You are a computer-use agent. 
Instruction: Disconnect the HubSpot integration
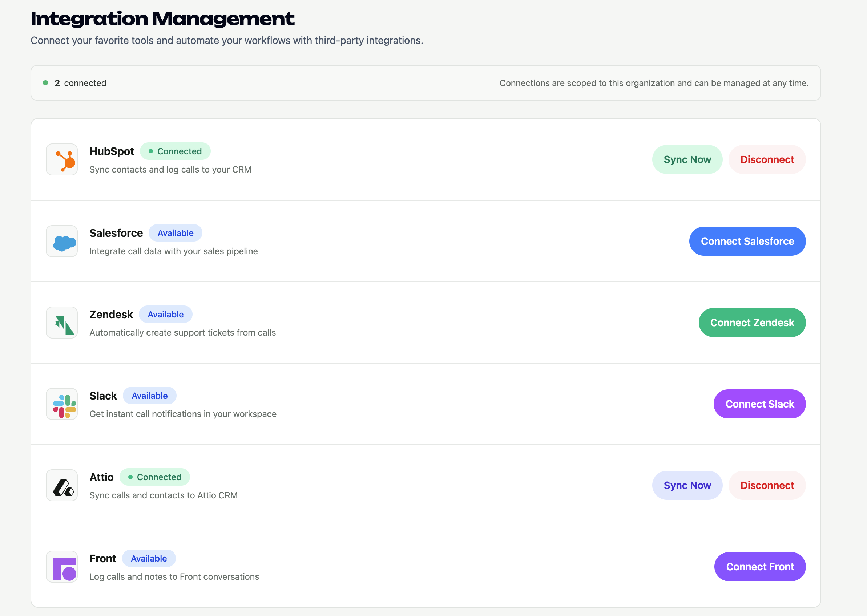(x=767, y=159)
